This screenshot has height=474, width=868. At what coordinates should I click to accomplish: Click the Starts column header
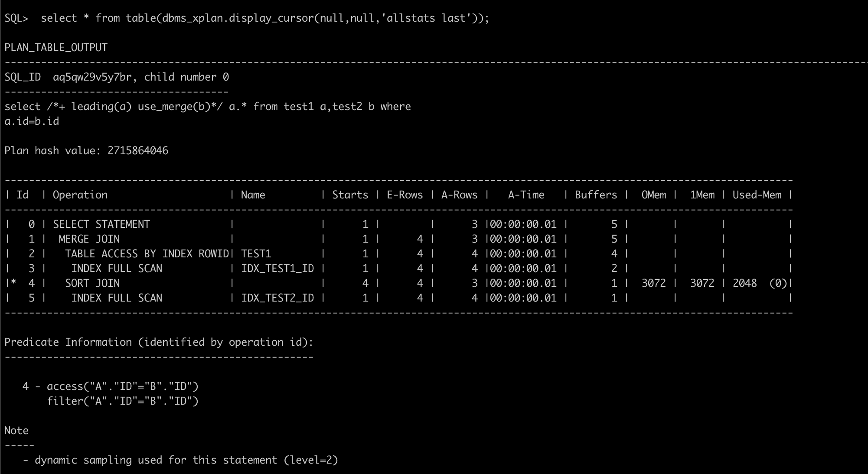(x=350, y=195)
